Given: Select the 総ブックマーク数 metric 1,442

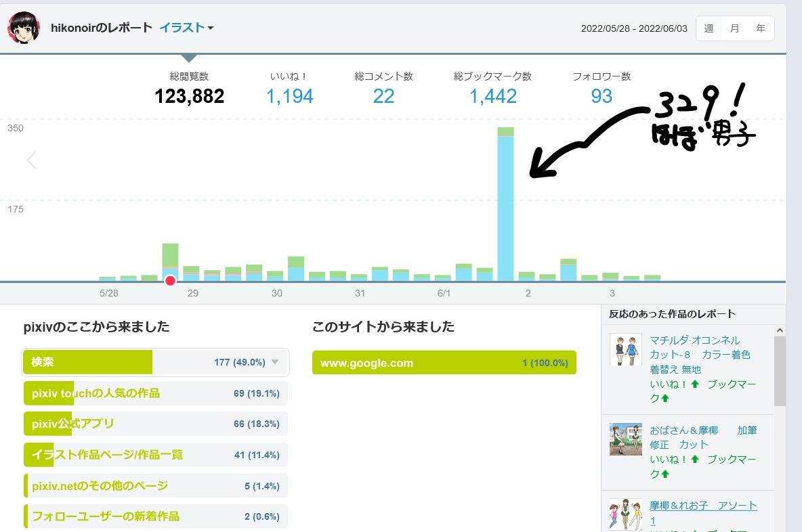Looking at the screenshot, I should tap(492, 89).
